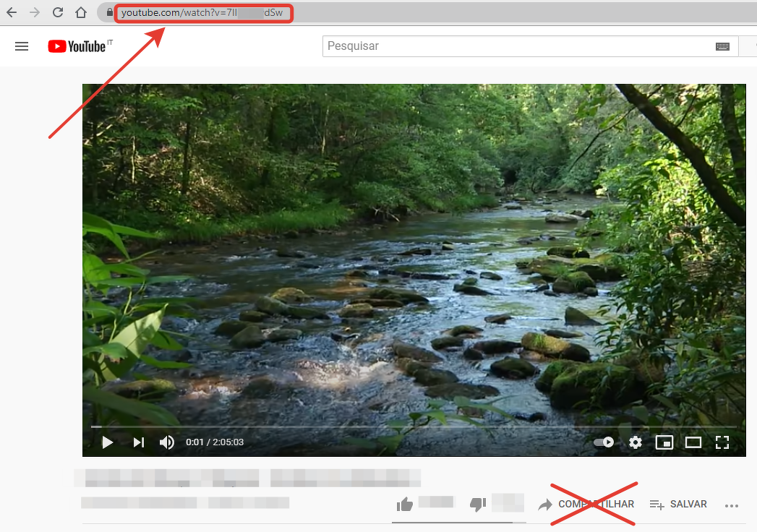Viewport: 757px width, 532px height.
Task: Activate the miniplayer mode icon
Action: pos(664,442)
